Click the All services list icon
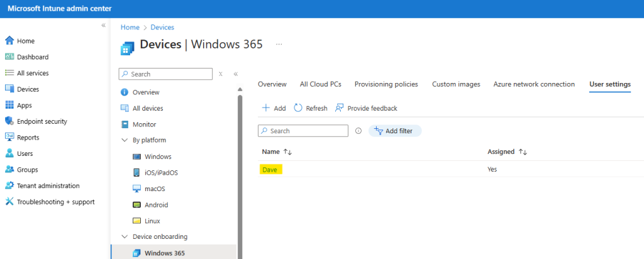The image size is (644, 259). [x=9, y=73]
